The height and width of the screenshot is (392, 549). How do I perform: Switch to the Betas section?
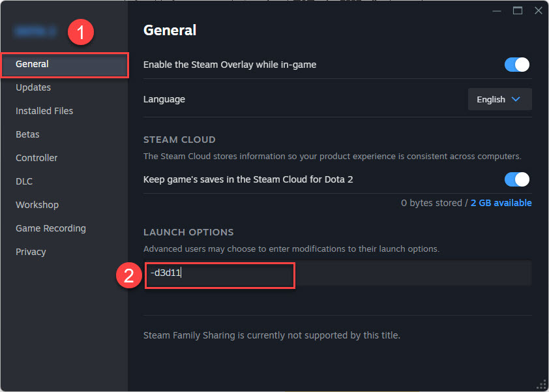coord(27,134)
